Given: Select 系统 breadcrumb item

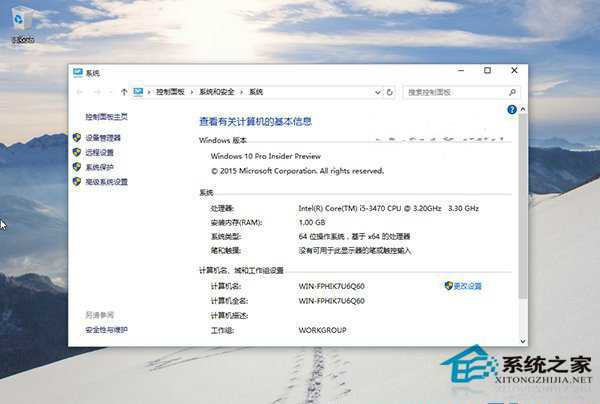Looking at the screenshot, I should pos(256,92).
